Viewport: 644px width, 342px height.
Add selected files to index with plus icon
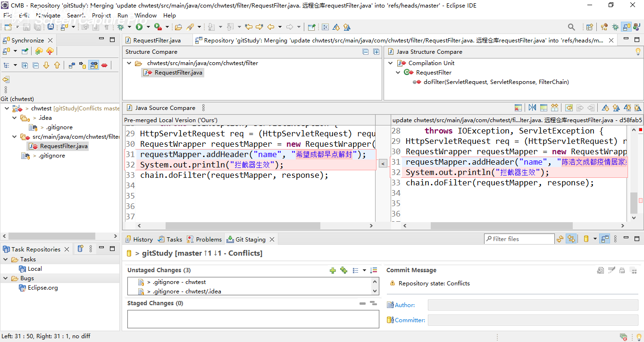pos(333,270)
